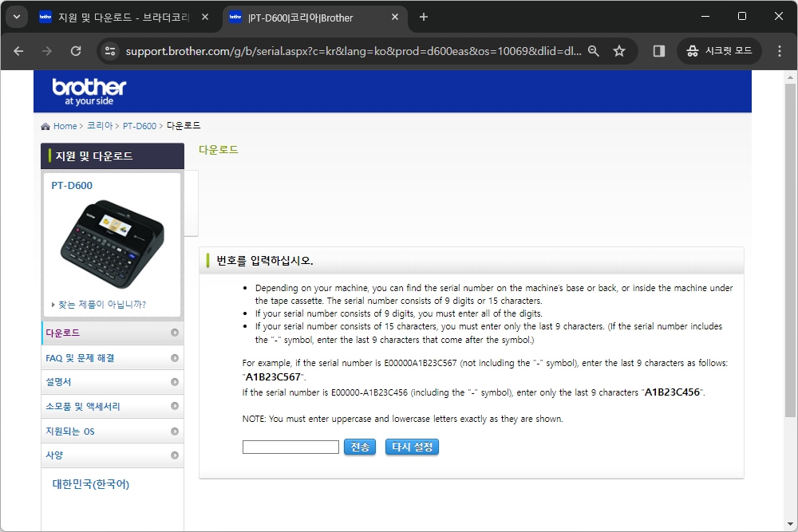
Task: Click arrow icon on FAQ 및 문제 해결 row
Action: click(175, 358)
